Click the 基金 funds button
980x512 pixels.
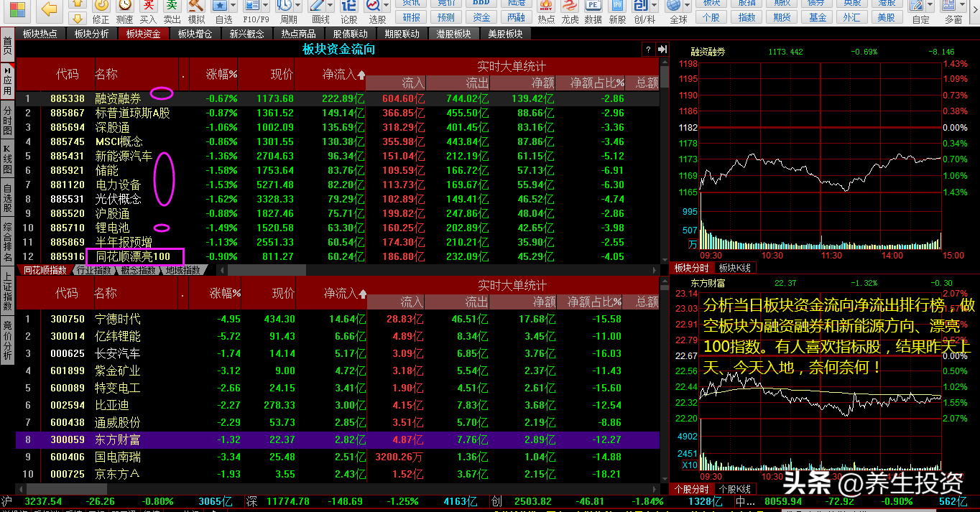click(x=817, y=17)
